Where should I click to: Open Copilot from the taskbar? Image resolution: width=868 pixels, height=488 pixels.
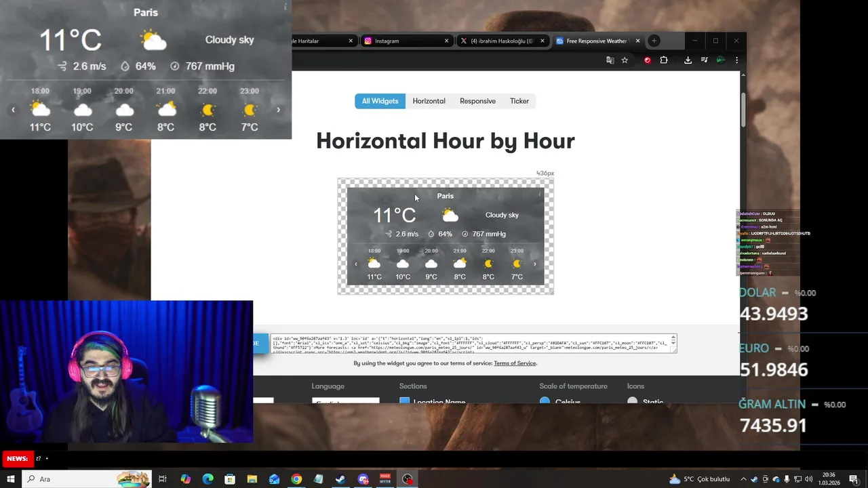(186, 479)
